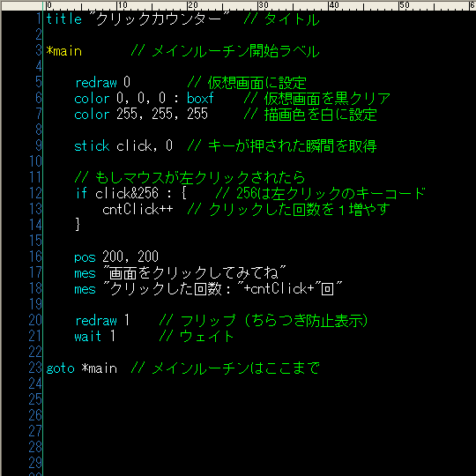Image resolution: width=476 pixels, height=476 pixels.
Task: Click the 'もしマウスが左クリックされたら' comment
Action: click(x=200, y=177)
